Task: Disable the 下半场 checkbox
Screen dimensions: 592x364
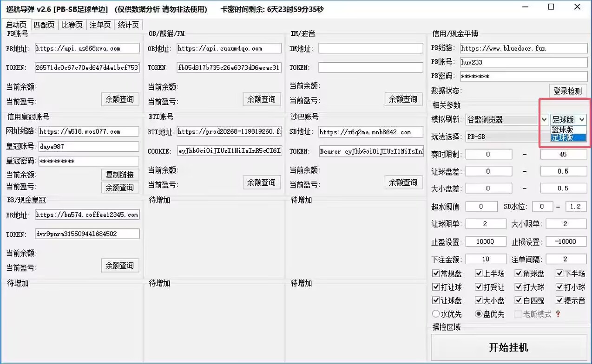Action: point(559,273)
